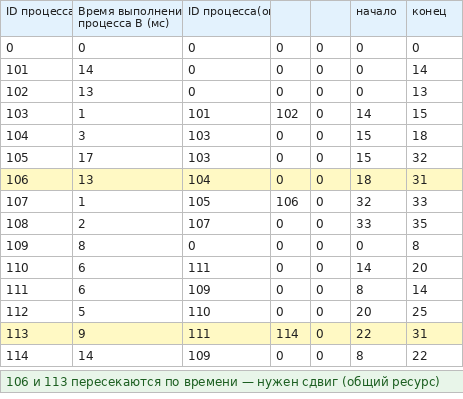Click execution time 2 in row 108
Image resolution: width=463 pixels, height=399 pixels.
(x=127, y=224)
